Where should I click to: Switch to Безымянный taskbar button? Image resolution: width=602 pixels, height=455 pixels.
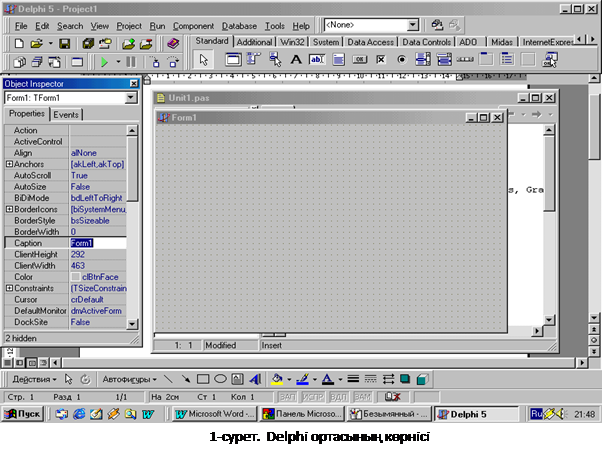tap(390, 414)
